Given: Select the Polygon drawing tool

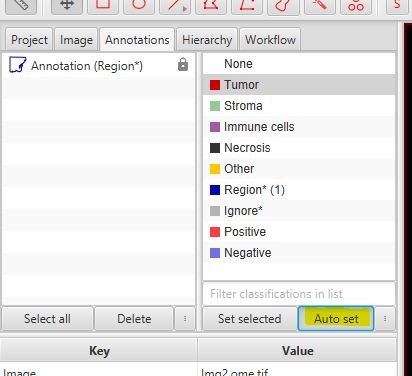Looking at the screenshot, I should coord(211,6).
